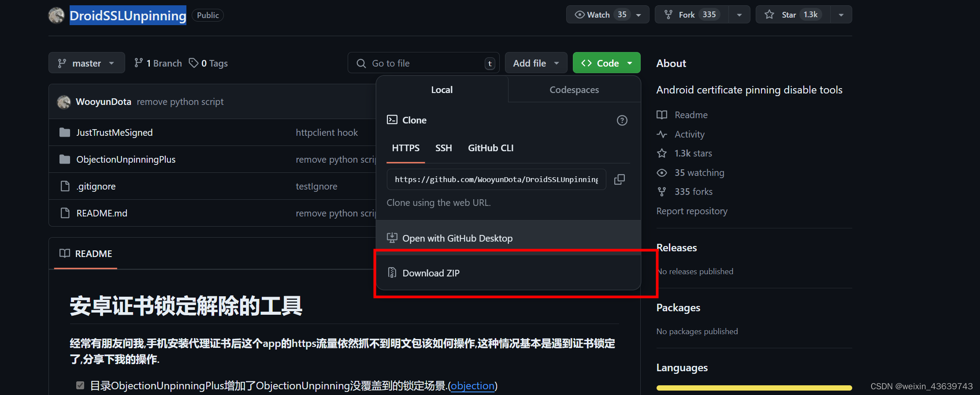Image resolution: width=980 pixels, height=395 pixels.
Task: Expand the Watch notifications dropdown arrow
Action: [x=639, y=15]
